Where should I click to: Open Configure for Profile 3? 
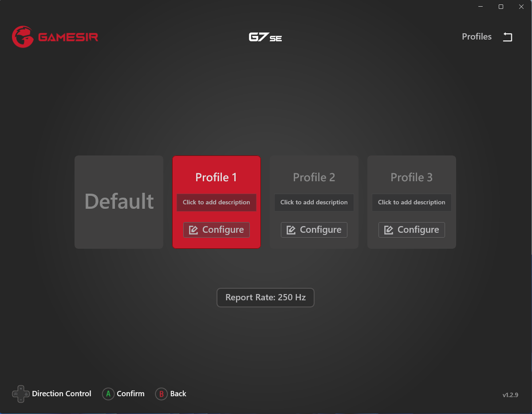[x=412, y=230]
